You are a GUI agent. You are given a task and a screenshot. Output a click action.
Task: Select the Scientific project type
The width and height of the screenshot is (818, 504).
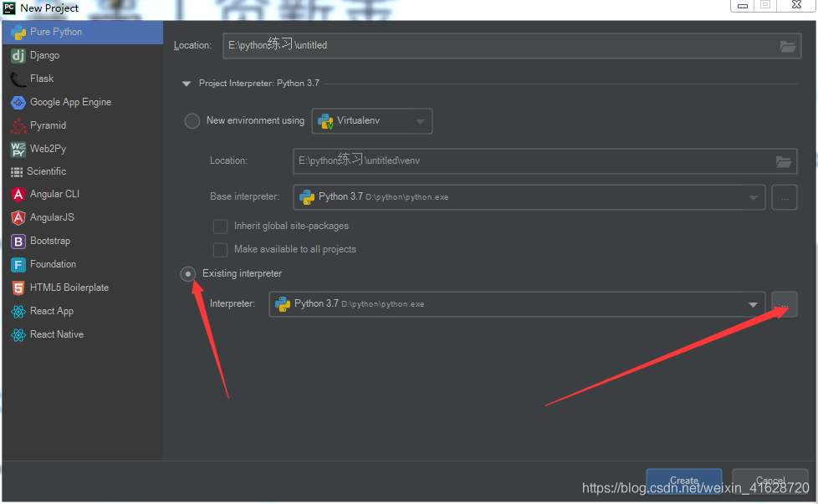(x=55, y=171)
